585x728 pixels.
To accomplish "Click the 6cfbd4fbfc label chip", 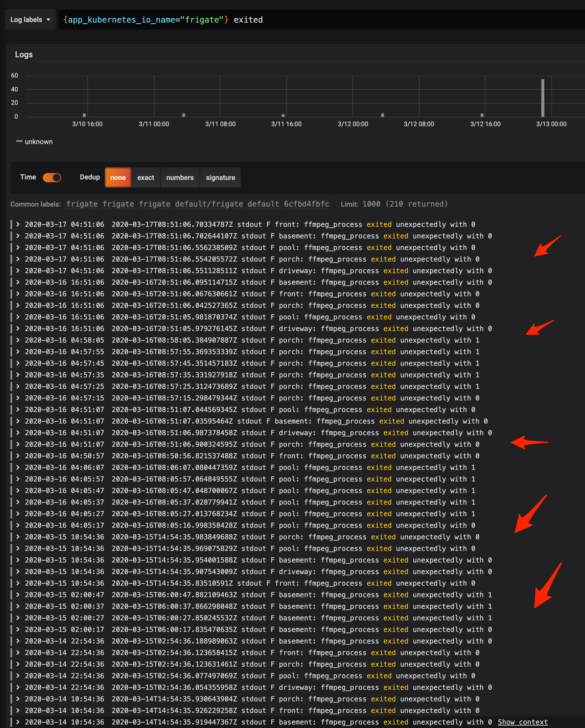I will 306,204.
